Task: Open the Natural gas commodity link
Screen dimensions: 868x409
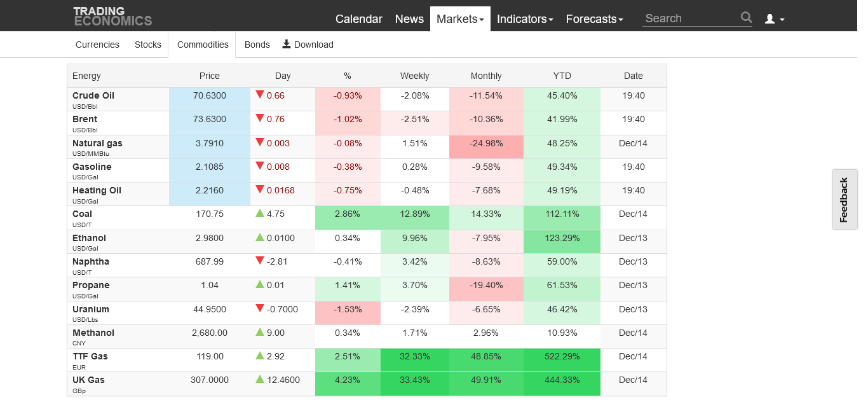Action: [x=97, y=143]
